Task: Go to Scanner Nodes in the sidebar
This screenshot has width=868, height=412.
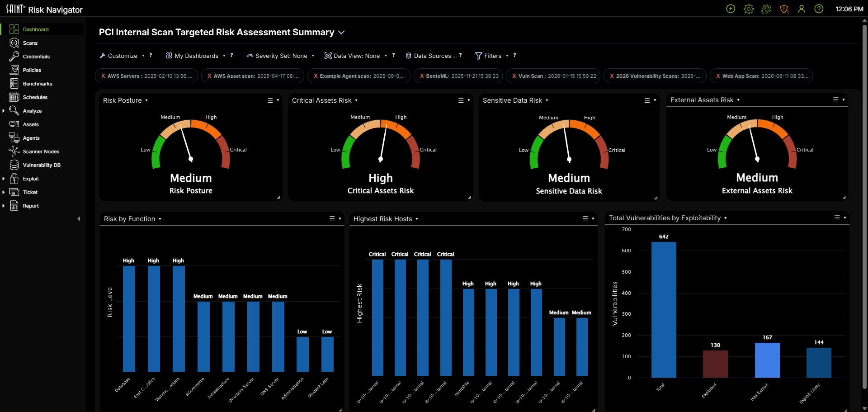Action: tap(42, 152)
